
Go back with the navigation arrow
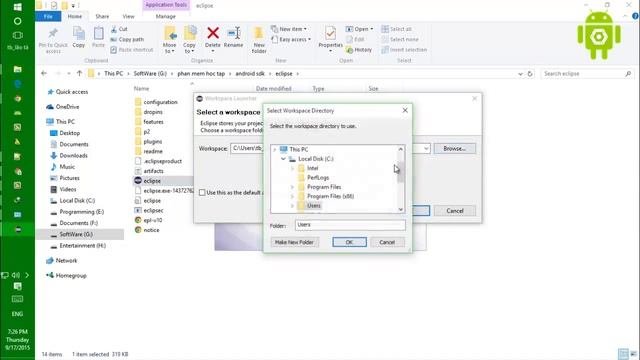pyautogui.click(x=44, y=73)
